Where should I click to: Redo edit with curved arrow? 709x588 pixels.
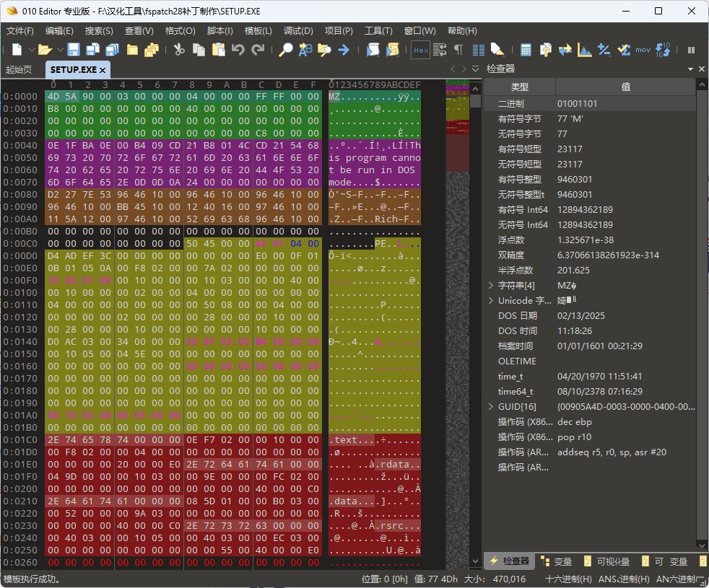pyautogui.click(x=258, y=49)
